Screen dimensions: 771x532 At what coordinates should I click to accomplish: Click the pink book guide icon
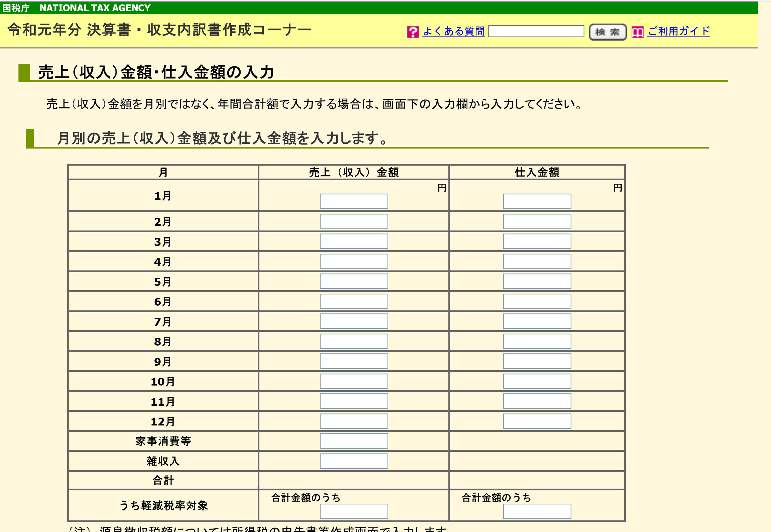pos(637,32)
